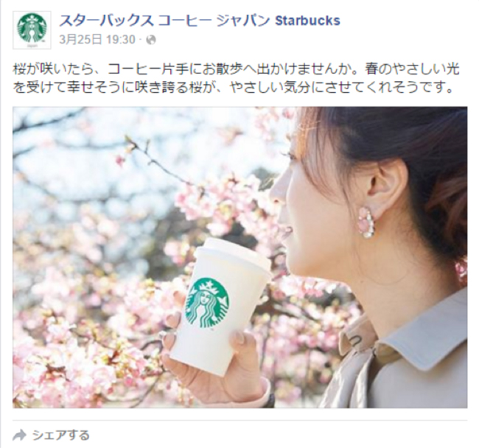Viewport: 479px width, 448px height.
Task: Click the pink earring in the photo
Action: coord(366,221)
